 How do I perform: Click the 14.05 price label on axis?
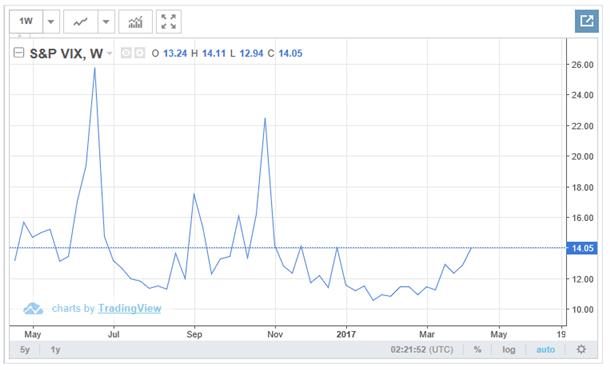[x=582, y=248]
